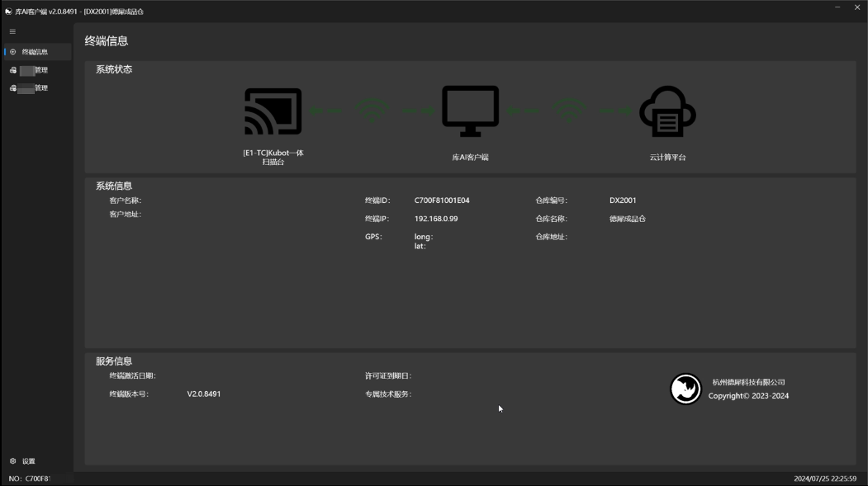Click the Wi-Fi icon between scanner and client
The image size is (868, 486).
click(x=372, y=111)
